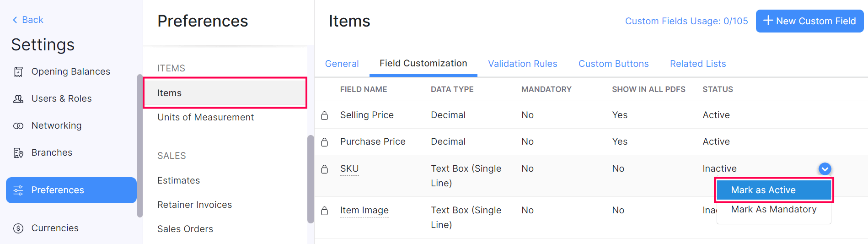Open the Custom Buttons tab
Image resolution: width=868 pixels, height=244 pixels.
613,64
